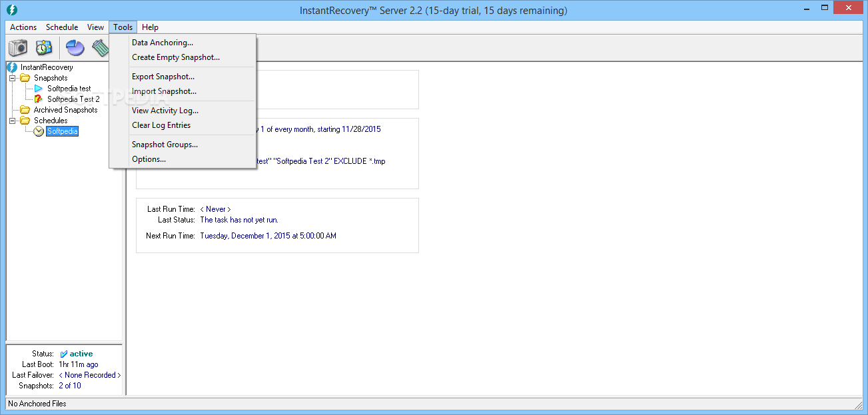Click the next run time date text
This screenshot has width=868, height=415.
pos(268,236)
